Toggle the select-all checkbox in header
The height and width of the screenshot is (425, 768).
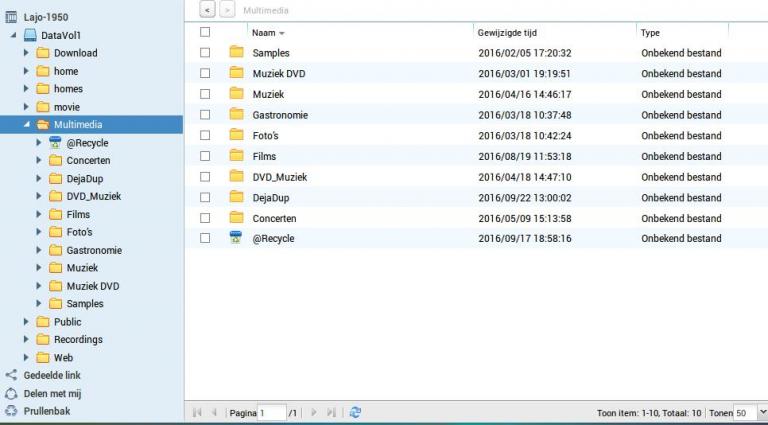[205, 32]
